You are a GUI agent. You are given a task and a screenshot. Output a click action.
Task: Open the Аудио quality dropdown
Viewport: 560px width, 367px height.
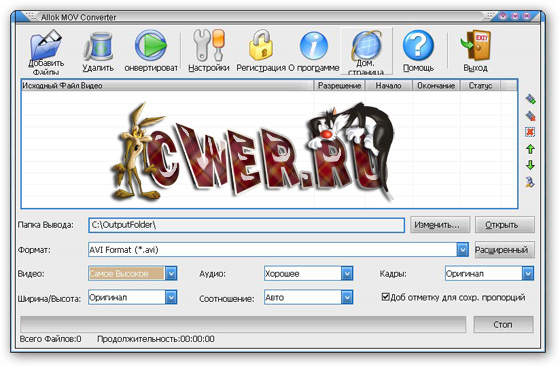coord(347,273)
